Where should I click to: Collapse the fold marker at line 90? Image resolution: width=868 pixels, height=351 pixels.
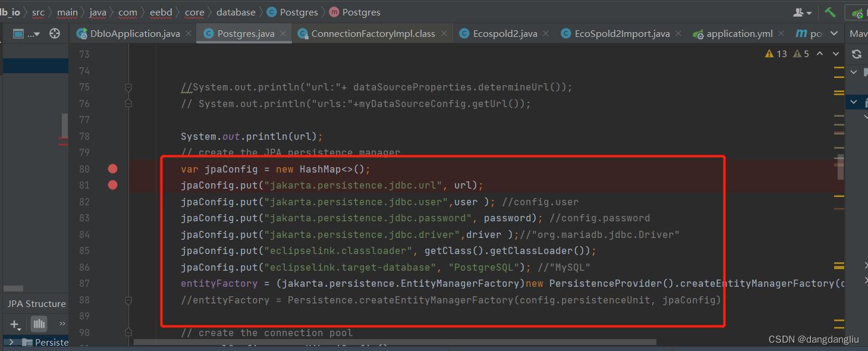click(128, 333)
